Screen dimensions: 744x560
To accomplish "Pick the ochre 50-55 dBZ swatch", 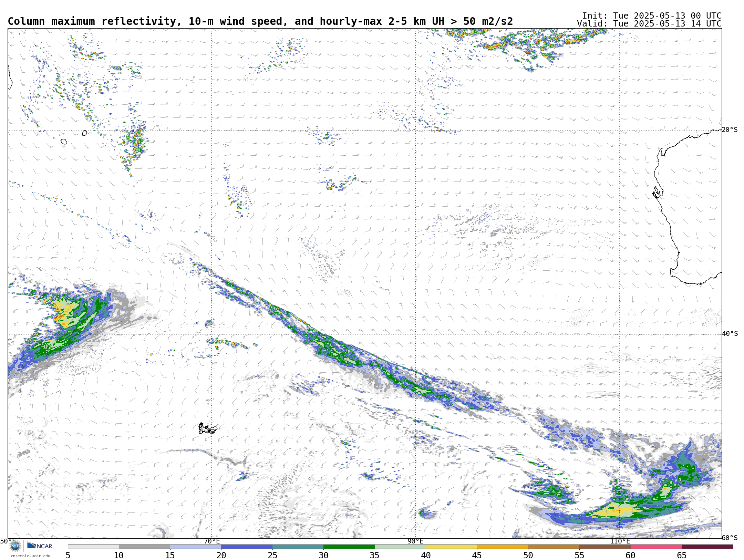I will point(554,547).
